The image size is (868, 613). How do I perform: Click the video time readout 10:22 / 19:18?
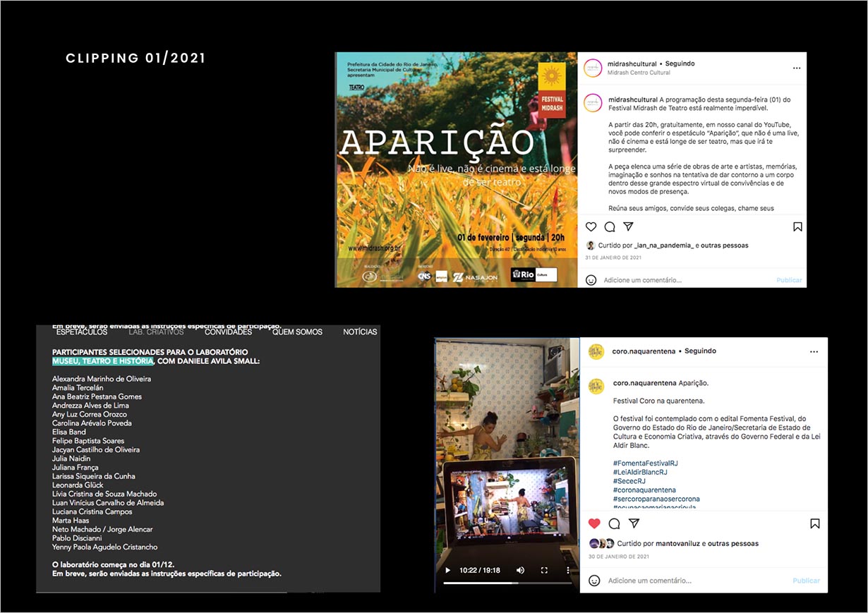click(x=479, y=570)
